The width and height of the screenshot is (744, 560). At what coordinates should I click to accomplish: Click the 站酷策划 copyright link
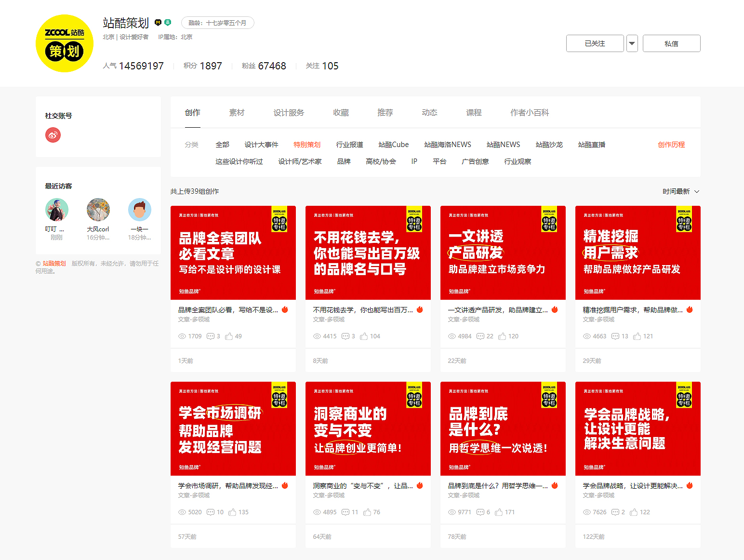(x=54, y=264)
